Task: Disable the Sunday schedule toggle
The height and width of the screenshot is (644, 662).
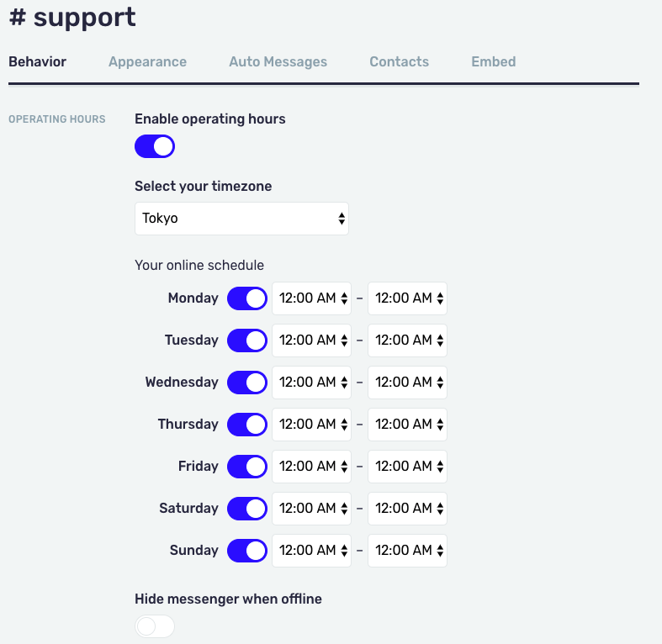Action: [x=247, y=551]
